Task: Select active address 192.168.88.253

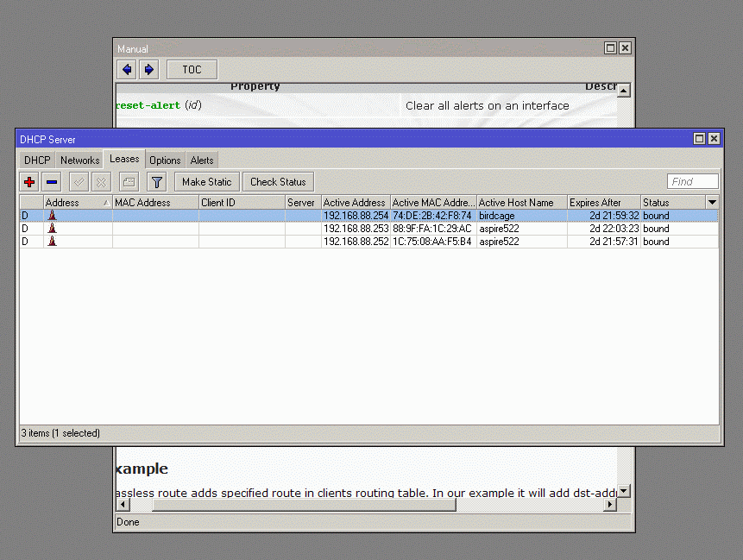Action: point(356,229)
